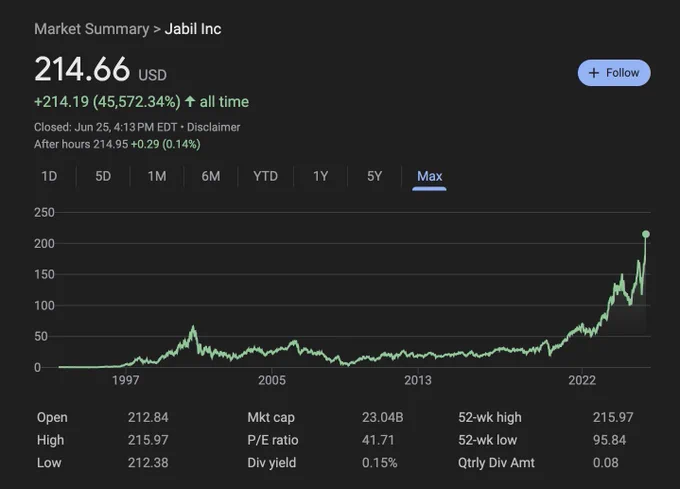Switch to the 1M range tab
Screen dimensions: 680x489
point(157,176)
